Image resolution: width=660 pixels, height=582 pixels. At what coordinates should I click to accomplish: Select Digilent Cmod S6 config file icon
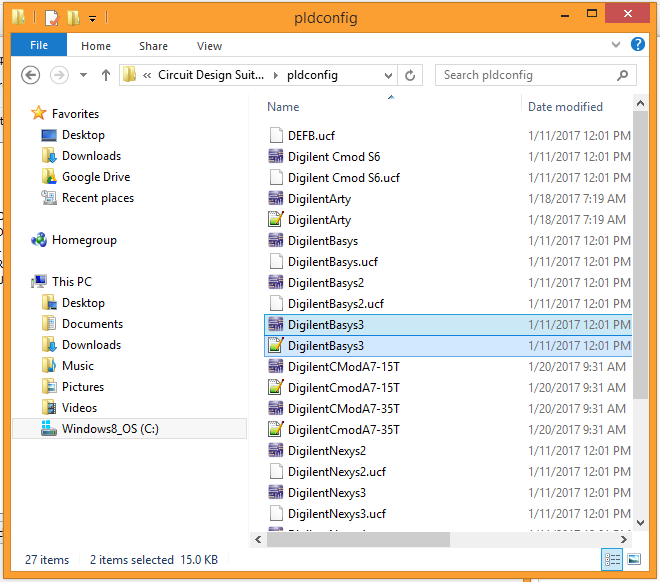[276, 157]
